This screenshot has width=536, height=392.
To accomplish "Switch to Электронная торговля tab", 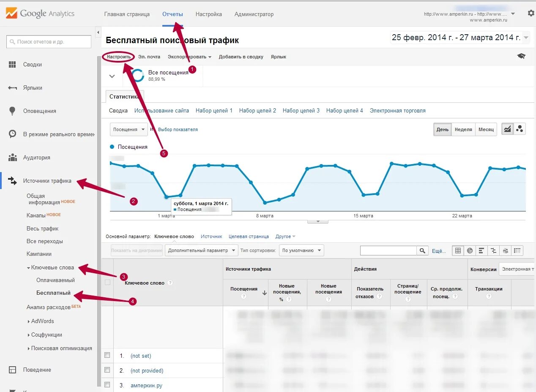I will coord(398,110).
